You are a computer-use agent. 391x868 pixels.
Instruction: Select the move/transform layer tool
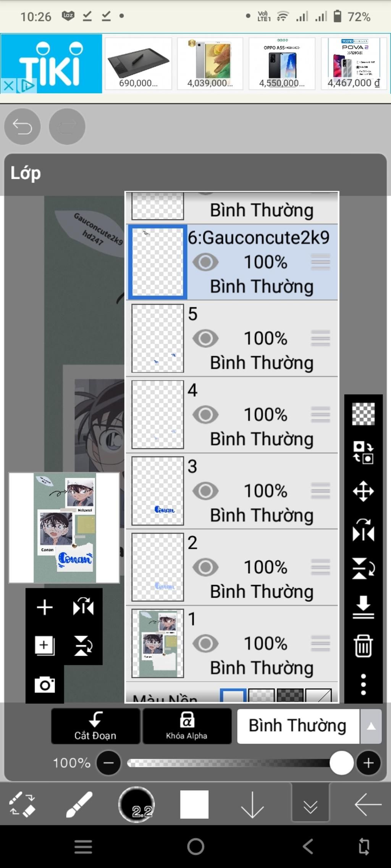[x=363, y=491]
